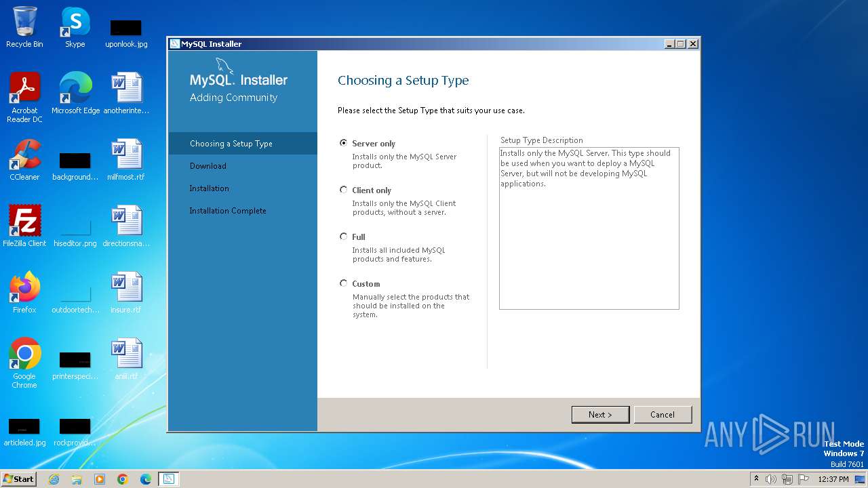Cancel the MySQL installation

663,415
